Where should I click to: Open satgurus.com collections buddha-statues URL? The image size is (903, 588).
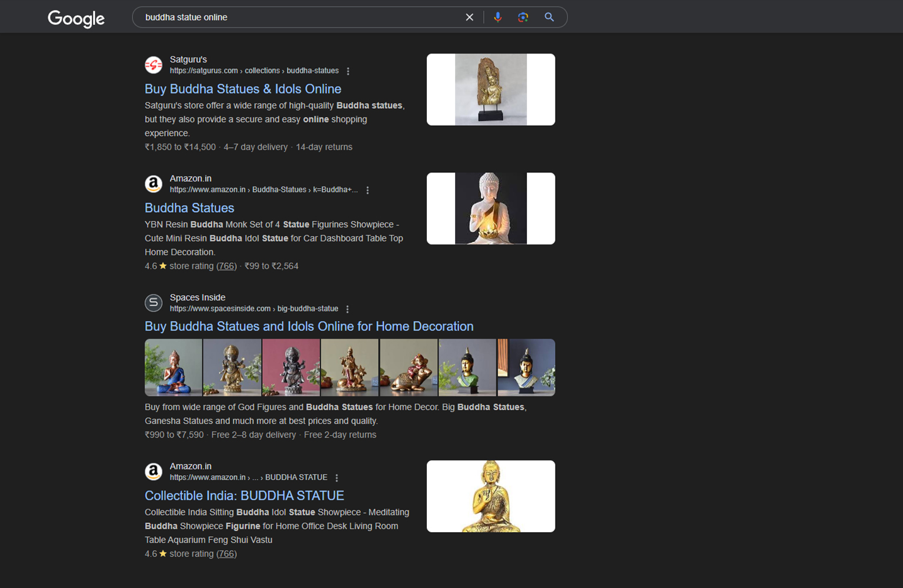pos(254,71)
